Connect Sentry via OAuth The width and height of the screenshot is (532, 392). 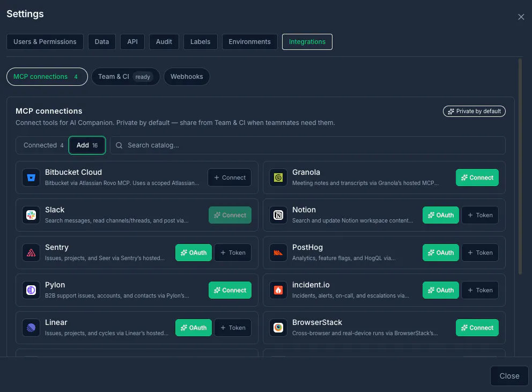[194, 253]
